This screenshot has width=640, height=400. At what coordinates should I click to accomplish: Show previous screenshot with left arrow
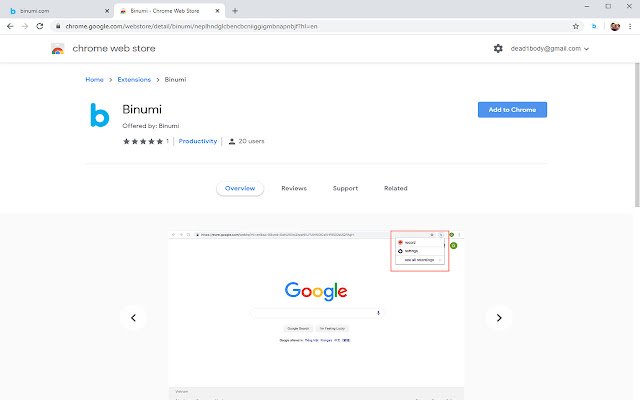pos(133,318)
